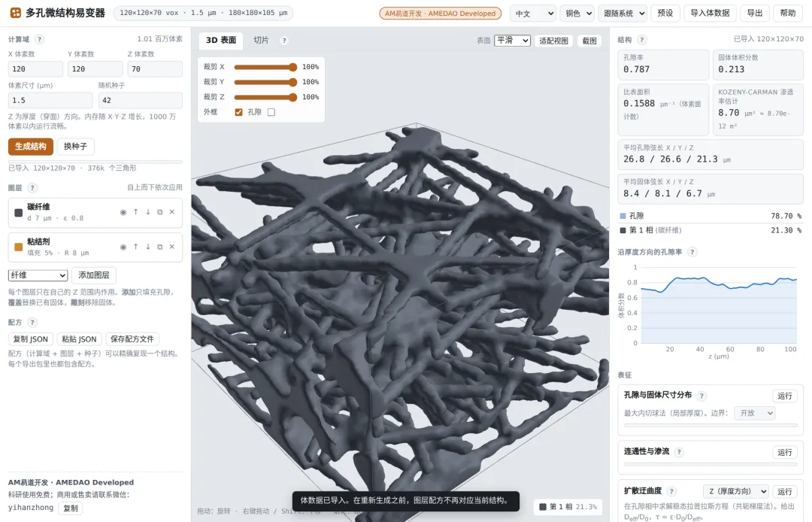Move the 粘结剂 layer down
The height and width of the screenshot is (522, 812).
tap(148, 247)
